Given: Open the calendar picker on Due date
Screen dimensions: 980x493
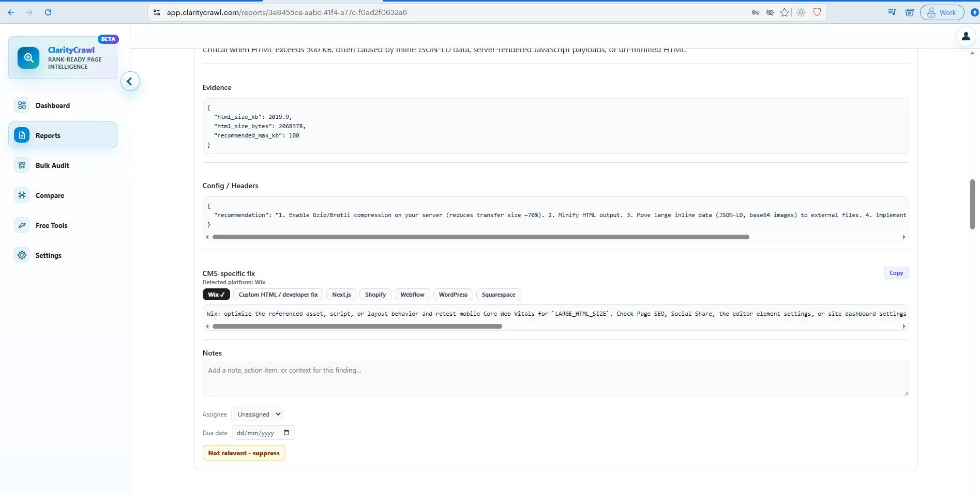Looking at the screenshot, I should [x=287, y=433].
